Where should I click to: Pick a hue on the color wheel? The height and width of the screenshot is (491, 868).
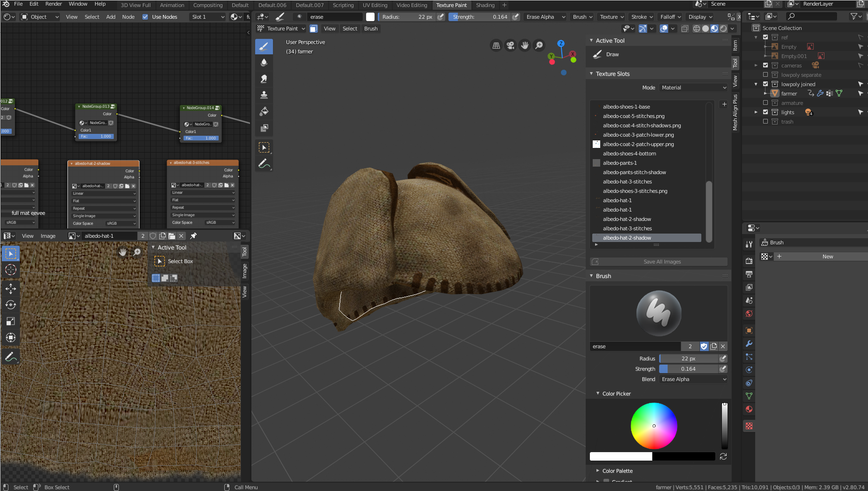(654, 426)
